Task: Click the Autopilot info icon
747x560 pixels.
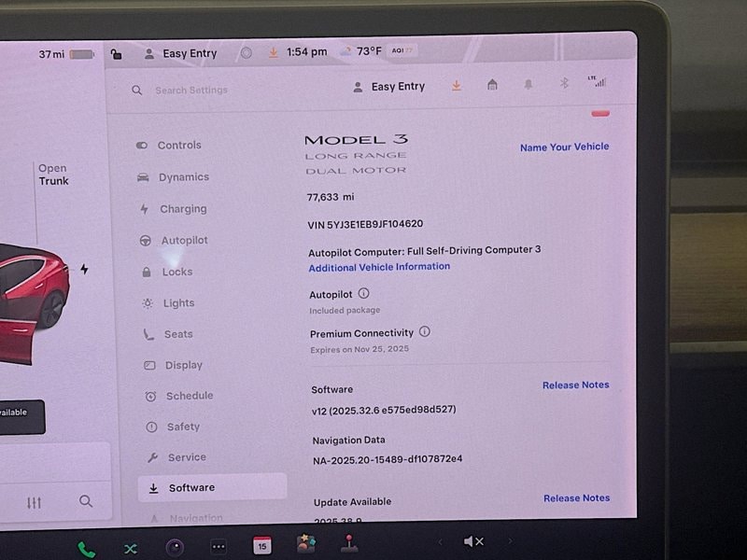Action: (364, 293)
